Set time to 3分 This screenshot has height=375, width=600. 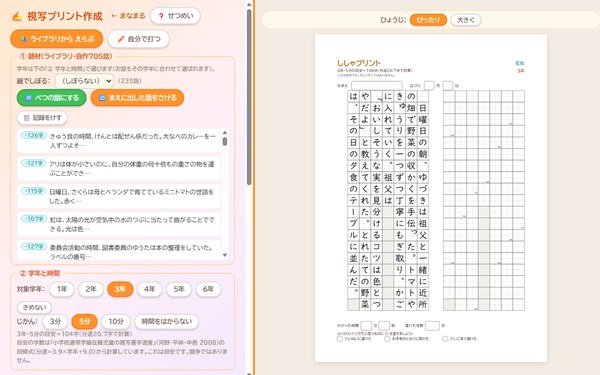tap(55, 322)
